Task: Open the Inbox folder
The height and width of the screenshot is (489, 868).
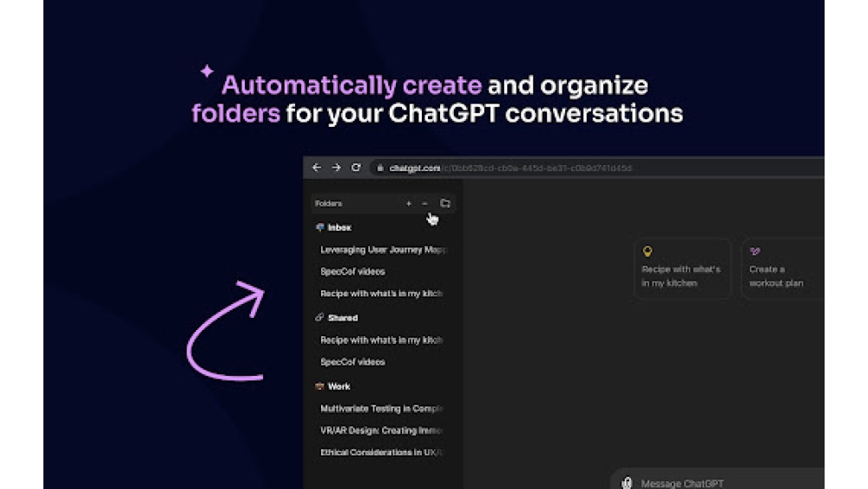Action: [x=339, y=228]
